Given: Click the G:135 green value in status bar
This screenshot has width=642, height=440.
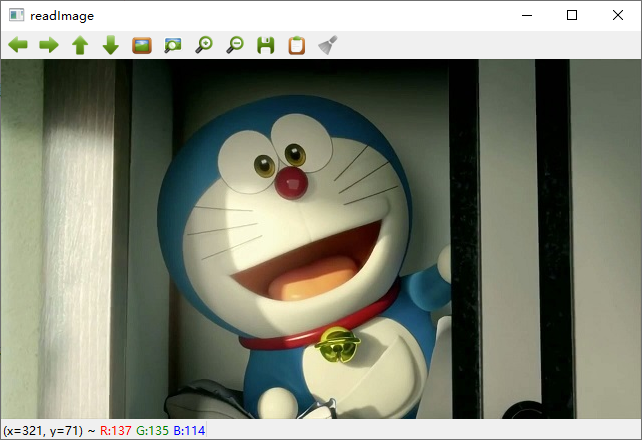Looking at the screenshot, I should [152, 431].
